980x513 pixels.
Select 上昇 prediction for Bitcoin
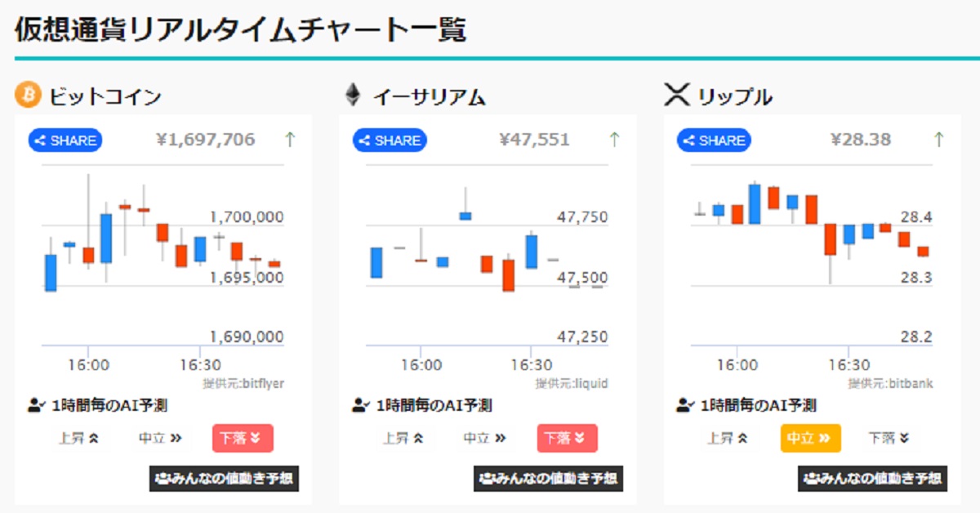78,438
